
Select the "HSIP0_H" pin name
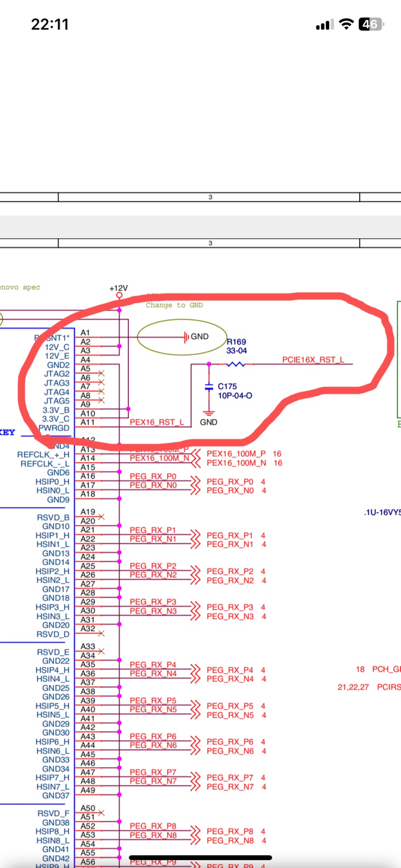coord(52,482)
